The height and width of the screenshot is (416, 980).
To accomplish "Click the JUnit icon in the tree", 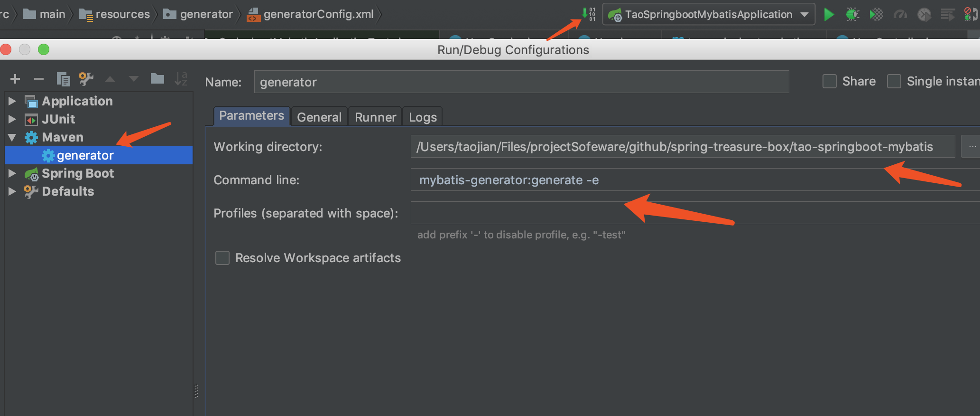I will [x=31, y=120].
